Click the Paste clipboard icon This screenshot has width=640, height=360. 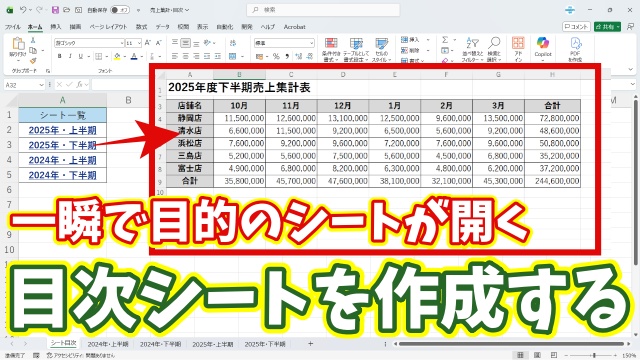[x=18, y=43]
